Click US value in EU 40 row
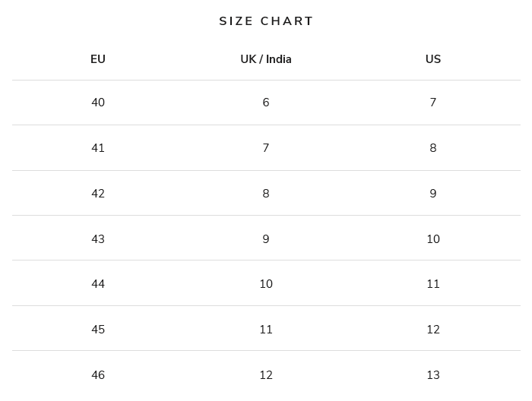Image resolution: width=532 pixels, height=401 pixels. tap(433, 103)
